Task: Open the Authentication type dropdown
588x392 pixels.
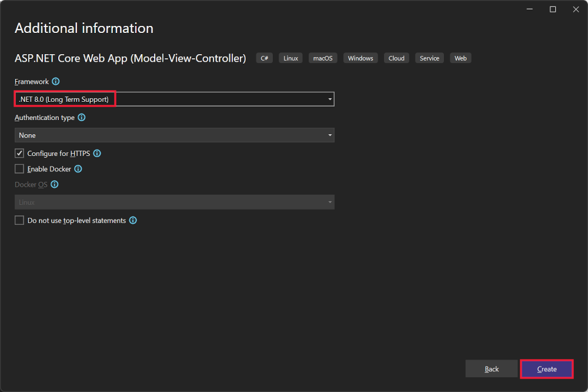Action: (x=329, y=135)
